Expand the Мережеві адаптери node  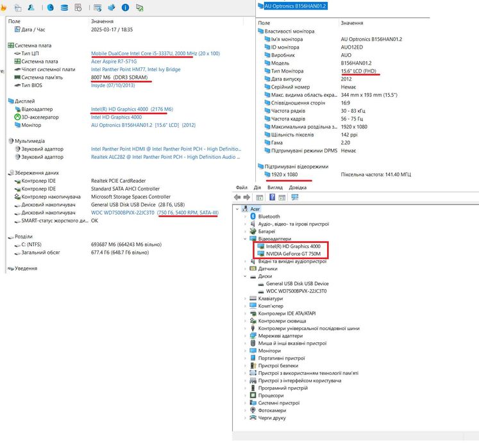tap(245, 336)
